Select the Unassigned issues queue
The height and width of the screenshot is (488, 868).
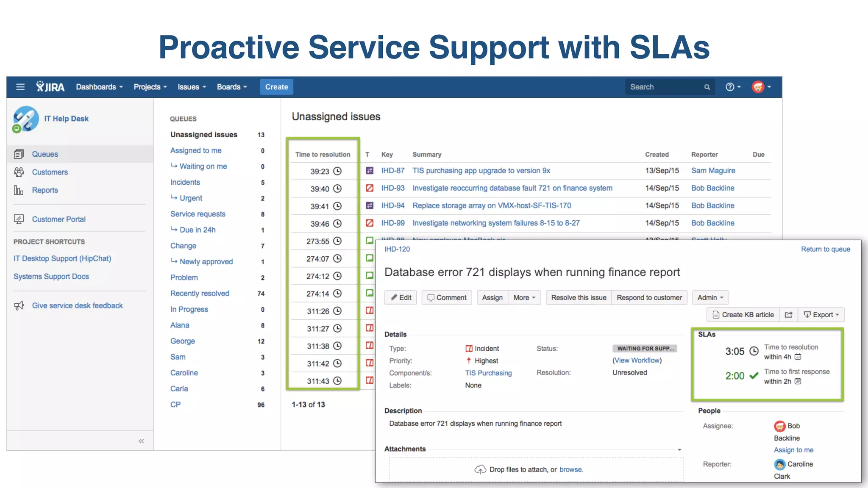[x=204, y=135]
